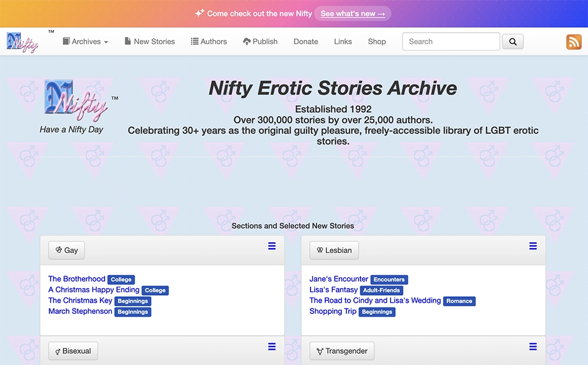588x365 pixels.
Task: Click the magnifying glass search icon
Action: (x=512, y=41)
